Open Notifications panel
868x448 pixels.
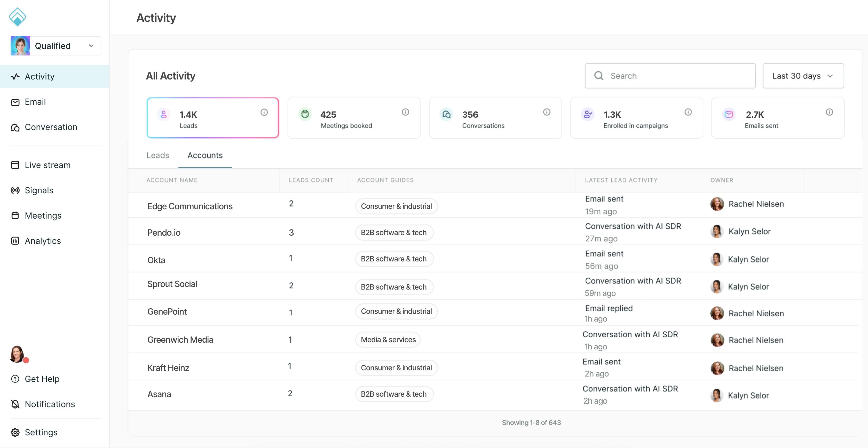[x=43, y=404]
